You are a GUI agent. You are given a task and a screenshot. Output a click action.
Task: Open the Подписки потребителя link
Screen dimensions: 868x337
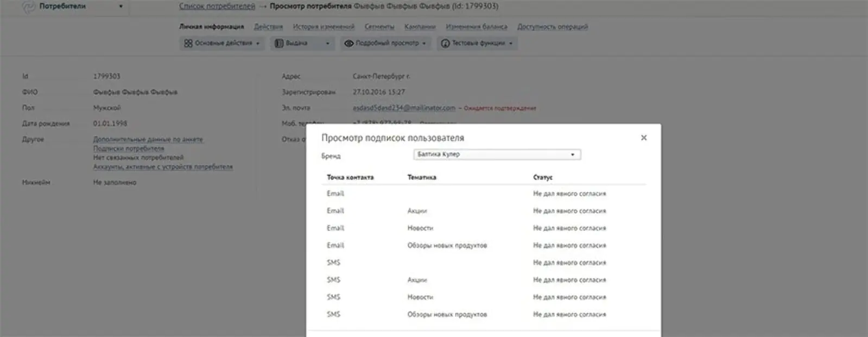coord(129,148)
